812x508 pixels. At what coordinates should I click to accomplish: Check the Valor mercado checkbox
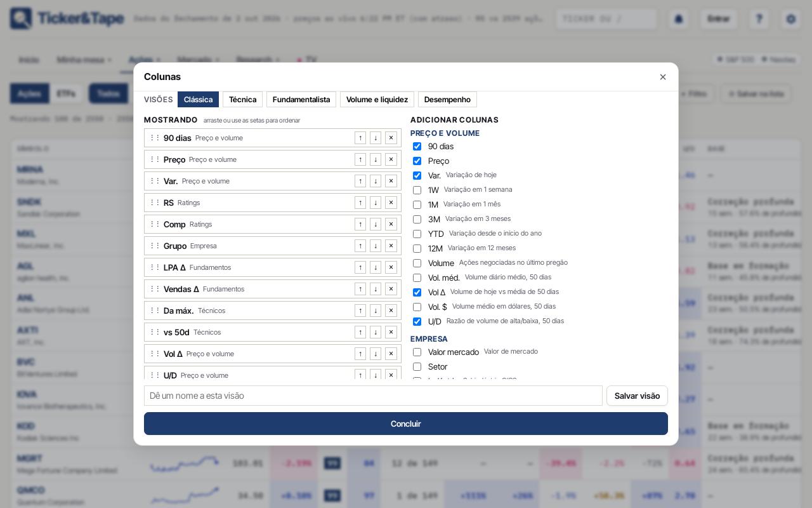(417, 352)
